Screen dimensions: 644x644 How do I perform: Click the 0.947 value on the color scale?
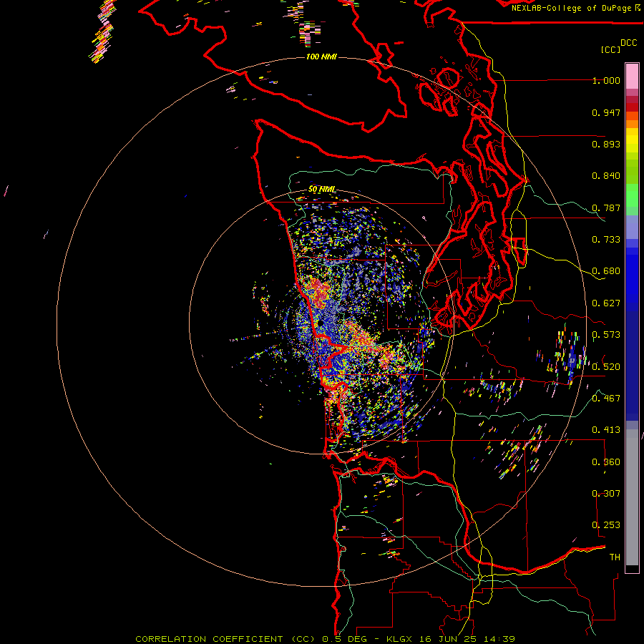click(606, 112)
